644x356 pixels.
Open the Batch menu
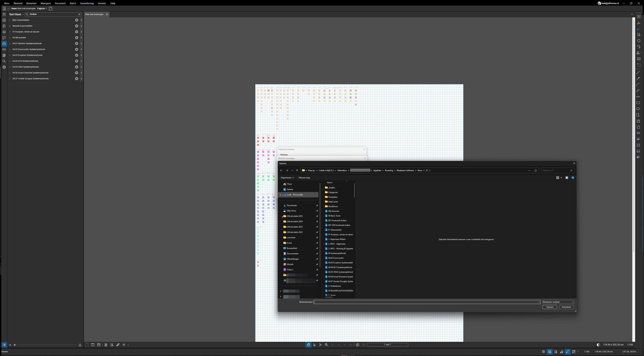pyautogui.click(x=73, y=4)
